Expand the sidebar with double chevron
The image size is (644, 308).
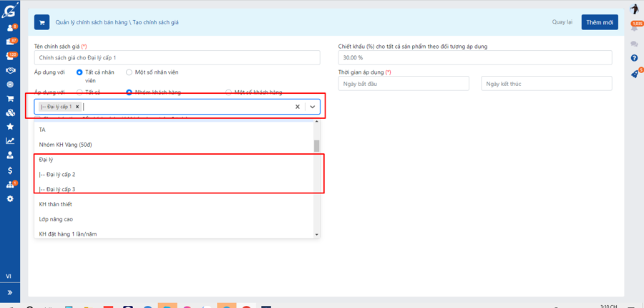[x=10, y=292]
